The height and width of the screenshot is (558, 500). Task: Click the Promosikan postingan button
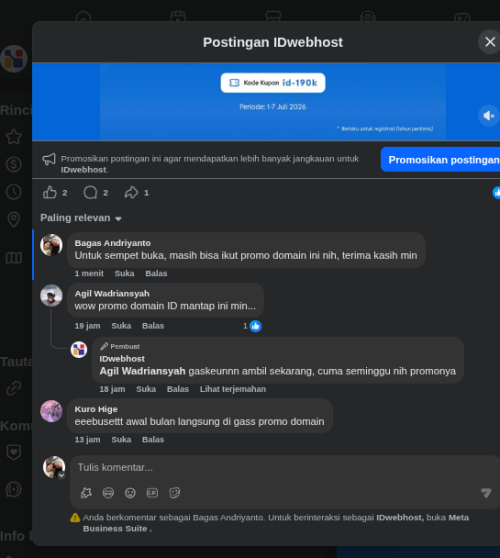pyautogui.click(x=441, y=160)
